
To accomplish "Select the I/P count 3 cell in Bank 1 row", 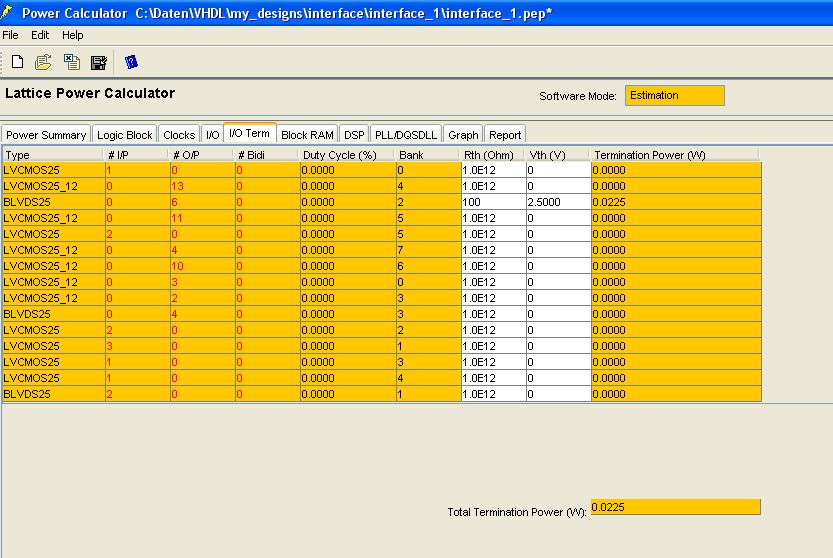I will pos(138,346).
